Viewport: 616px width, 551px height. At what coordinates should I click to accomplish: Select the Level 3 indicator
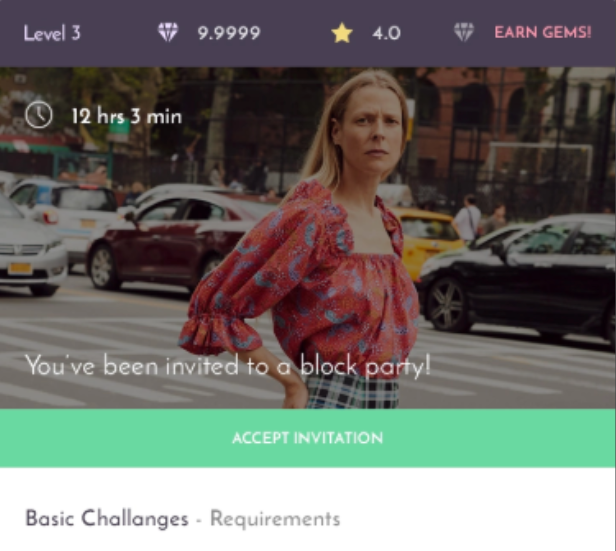(x=52, y=33)
